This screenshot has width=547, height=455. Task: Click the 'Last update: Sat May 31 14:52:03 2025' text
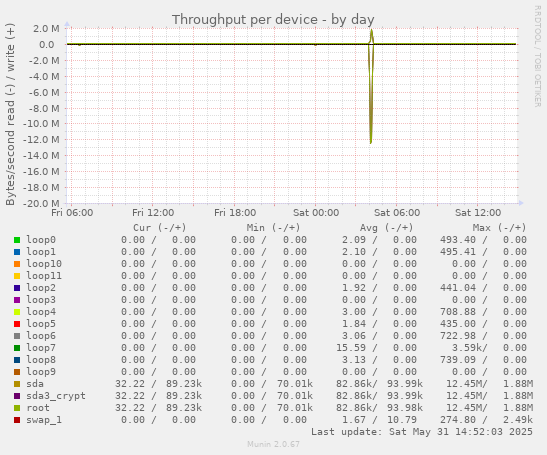tap(422, 432)
